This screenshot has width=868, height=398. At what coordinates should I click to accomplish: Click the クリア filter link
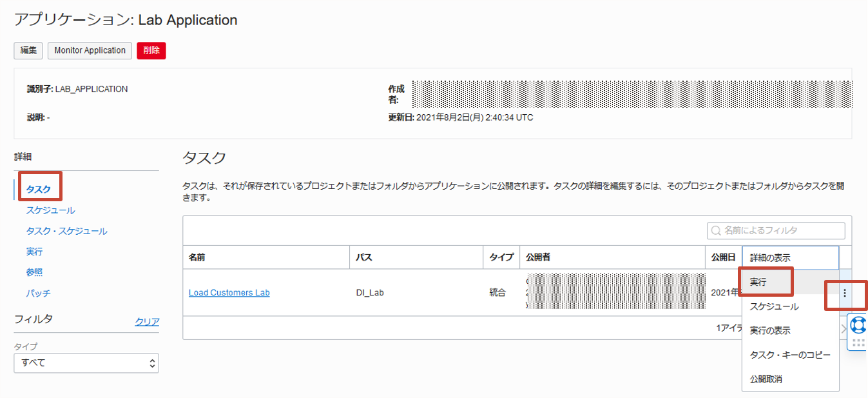coord(147,322)
